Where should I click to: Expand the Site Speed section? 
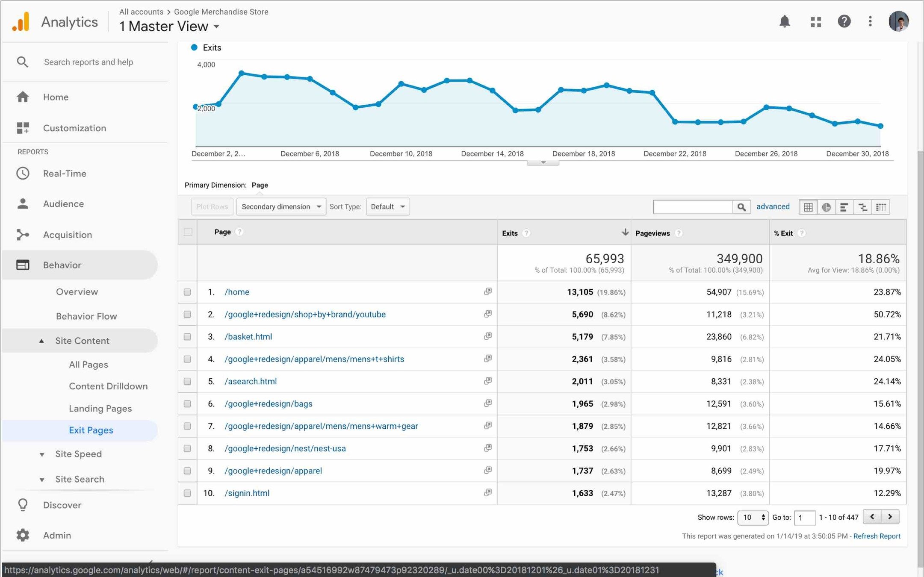[x=78, y=454]
